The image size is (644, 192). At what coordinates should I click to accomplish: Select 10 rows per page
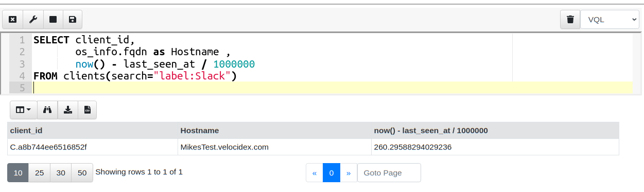(x=18, y=173)
